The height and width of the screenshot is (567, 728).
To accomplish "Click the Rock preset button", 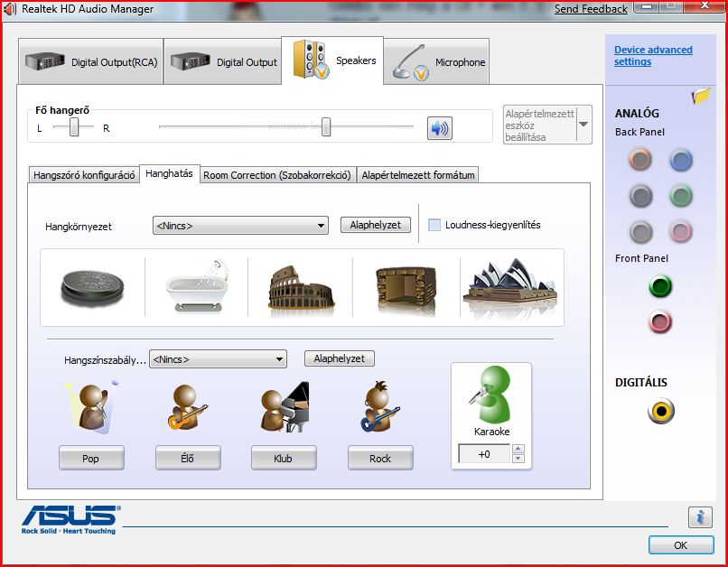I will pos(380,458).
